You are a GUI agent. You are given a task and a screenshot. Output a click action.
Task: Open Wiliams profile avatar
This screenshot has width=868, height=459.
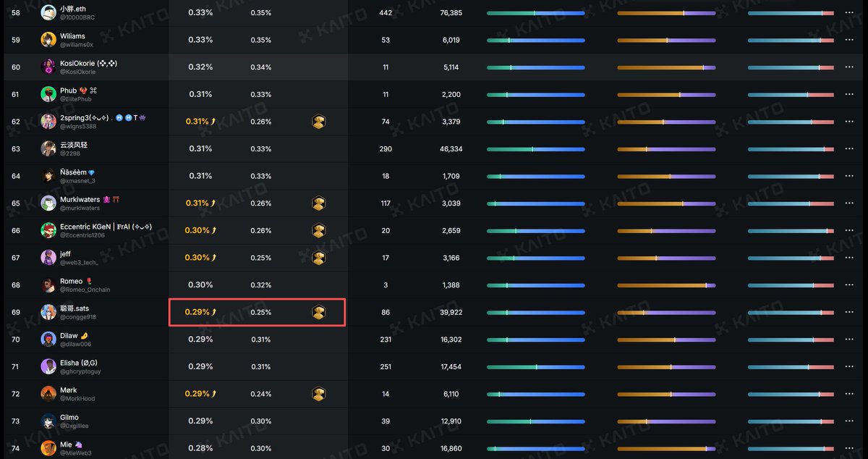tap(48, 40)
